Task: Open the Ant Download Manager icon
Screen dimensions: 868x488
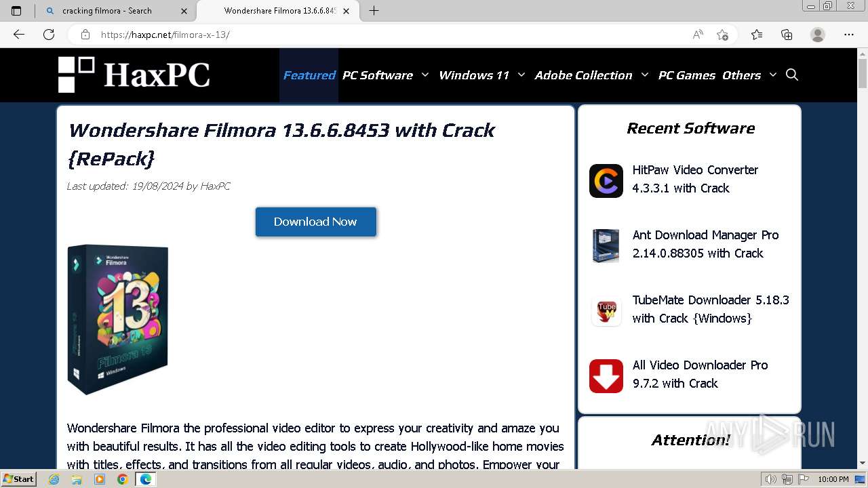Action: (x=606, y=246)
